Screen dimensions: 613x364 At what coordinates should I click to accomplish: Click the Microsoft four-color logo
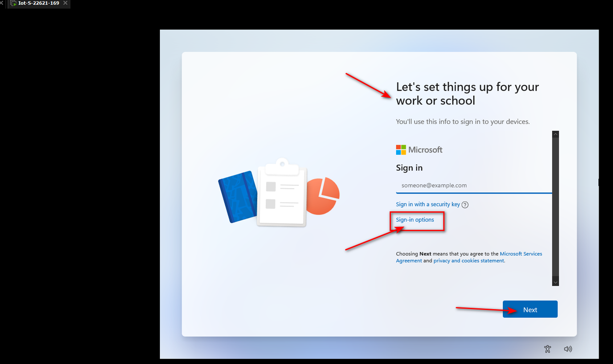pyautogui.click(x=401, y=150)
